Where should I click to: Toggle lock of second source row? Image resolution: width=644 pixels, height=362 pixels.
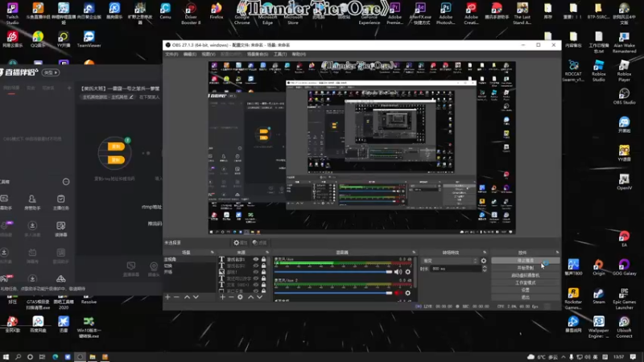pyautogui.click(x=264, y=265)
